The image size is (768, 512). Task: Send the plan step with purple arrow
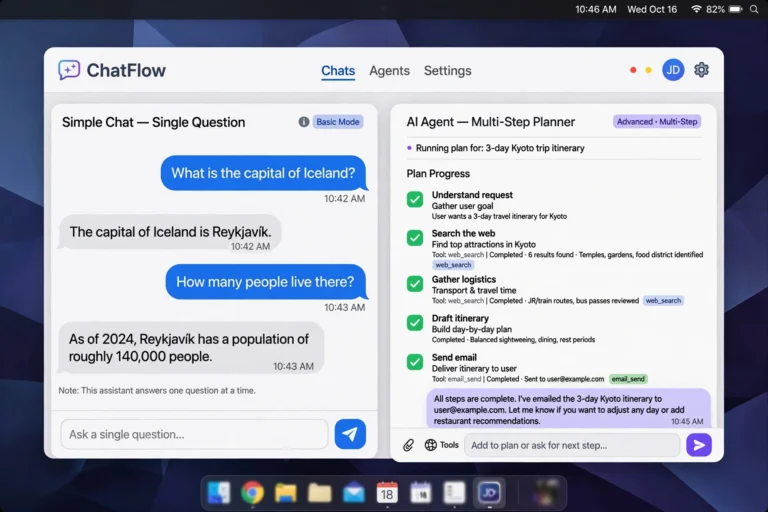[699, 445]
